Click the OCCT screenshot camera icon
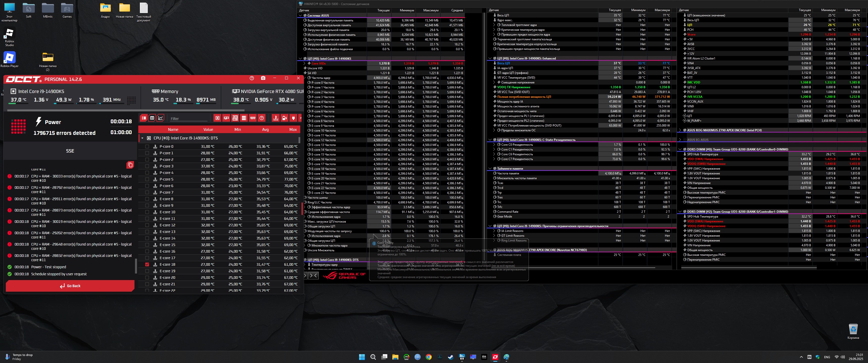The image size is (868, 363). [263, 78]
